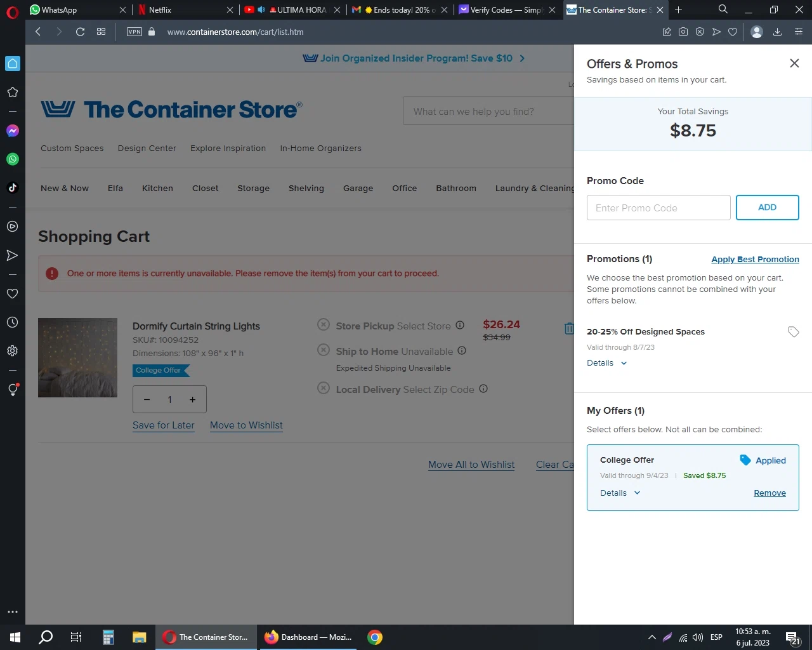Open a new browser tab

tap(679, 10)
